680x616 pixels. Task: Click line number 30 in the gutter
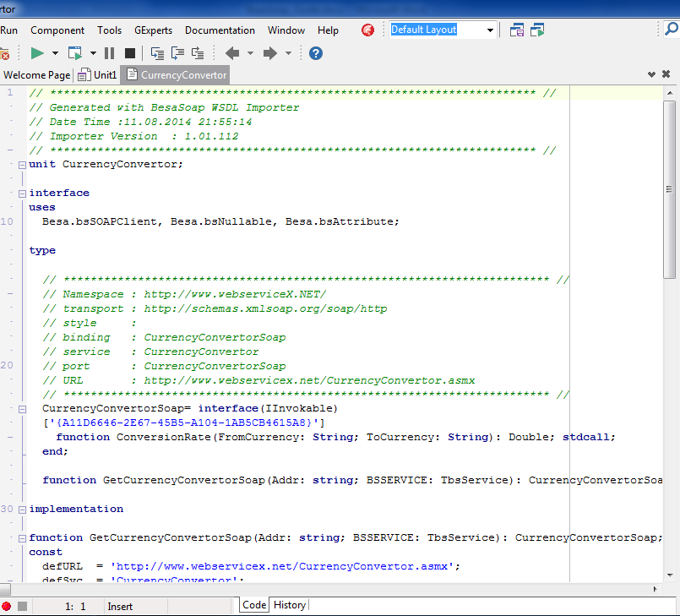(x=7, y=509)
